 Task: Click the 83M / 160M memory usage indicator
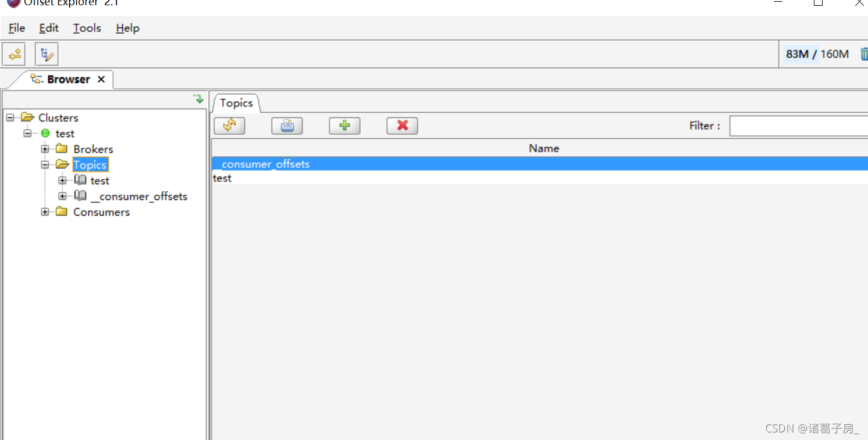pos(816,53)
